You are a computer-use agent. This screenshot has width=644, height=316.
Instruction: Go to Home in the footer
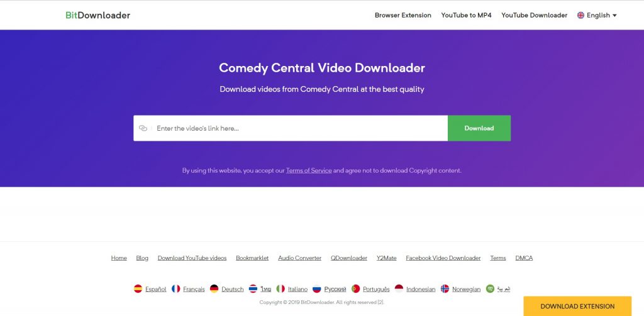119,258
